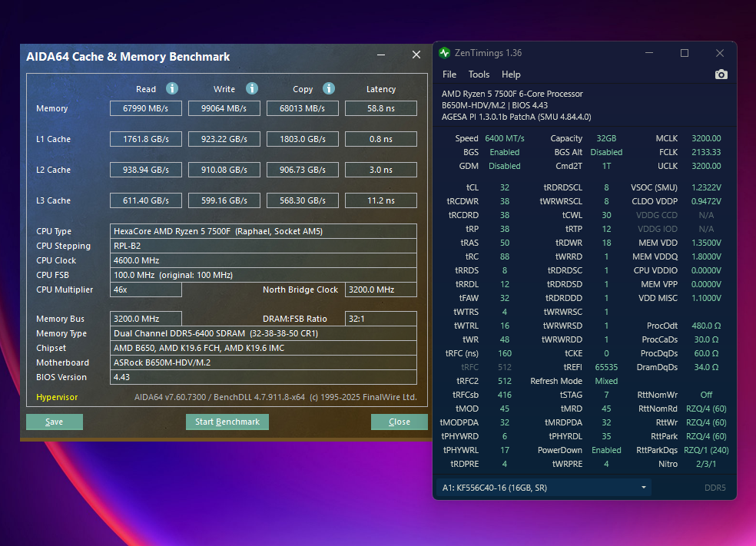The height and width of the screenshot is (546, 756).
Task: Click the DDR5 label in ZenTimings
Action: (715, 488)
